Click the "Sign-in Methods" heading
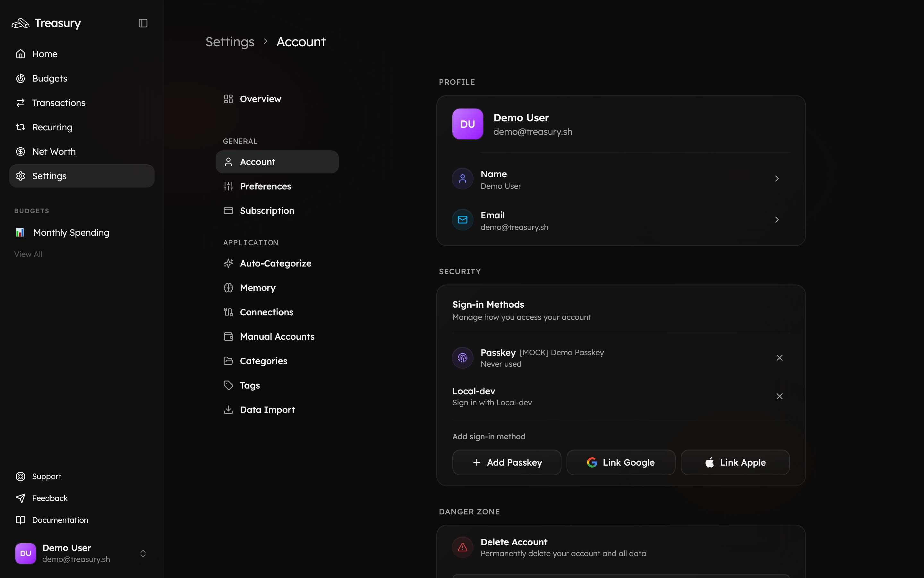924x578 pixels. click(x=488, y=305)
